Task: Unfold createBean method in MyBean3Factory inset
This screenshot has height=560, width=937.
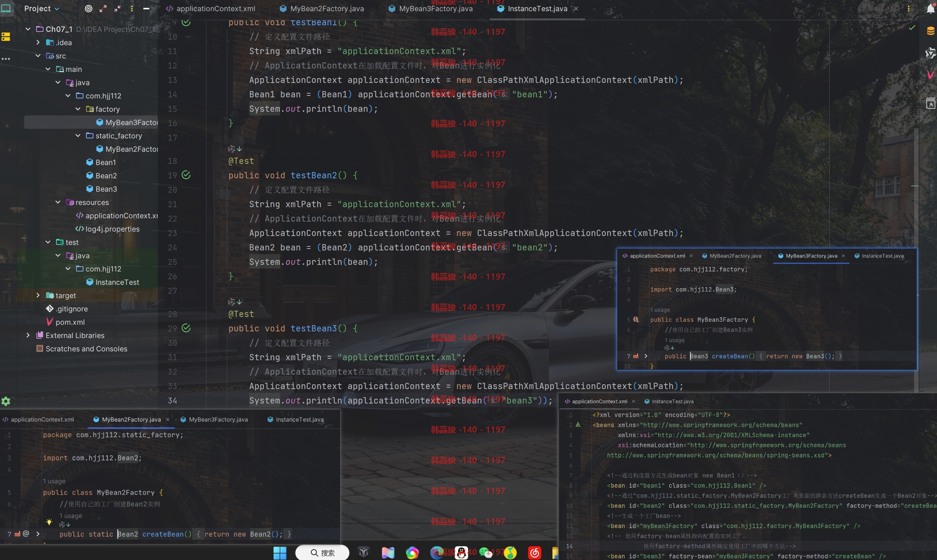Action: point(646,356)
